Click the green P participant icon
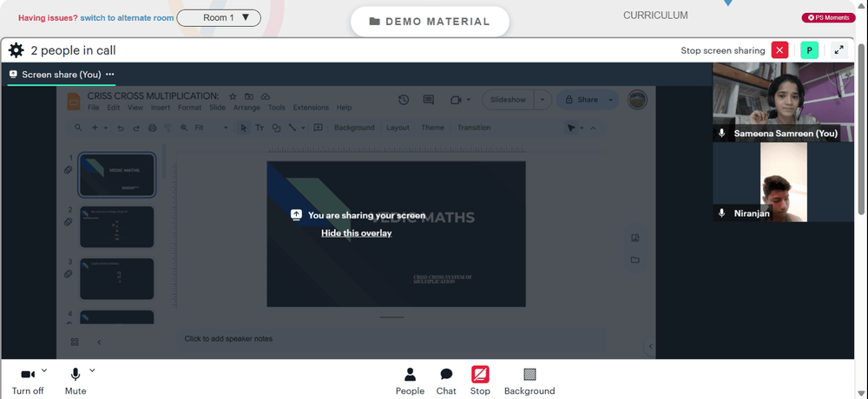 [809, 50]
